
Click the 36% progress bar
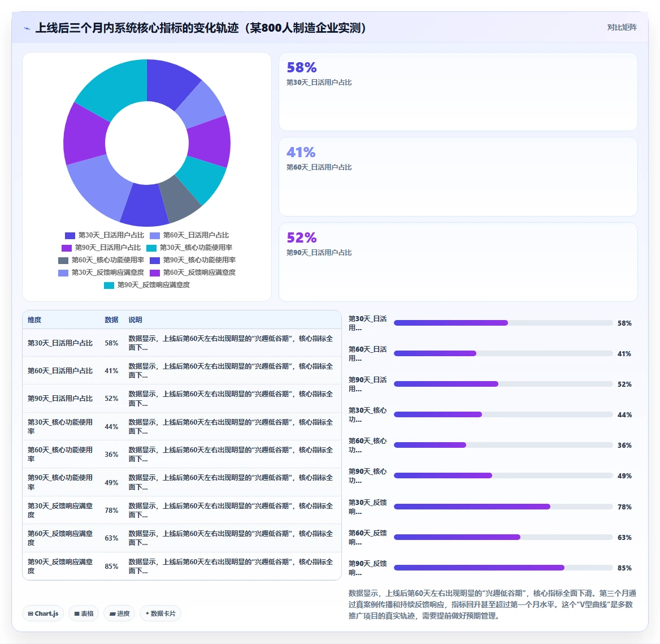[503, 445]
